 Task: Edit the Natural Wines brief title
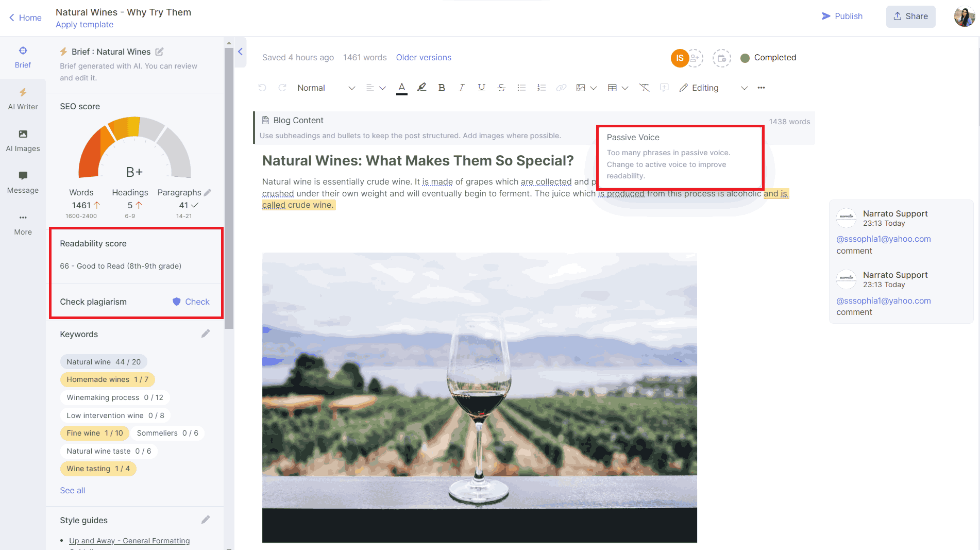click(160, 52)
